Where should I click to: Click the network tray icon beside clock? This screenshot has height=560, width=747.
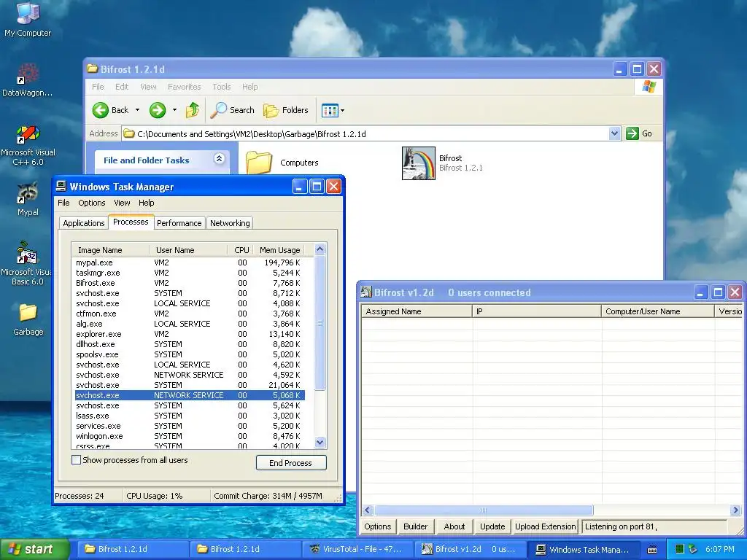pos(693,549)
